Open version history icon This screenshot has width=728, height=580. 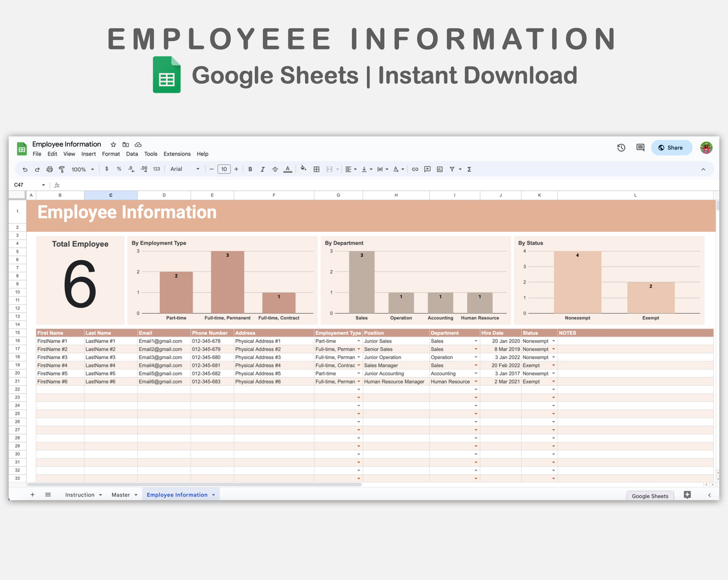(621, 148)
